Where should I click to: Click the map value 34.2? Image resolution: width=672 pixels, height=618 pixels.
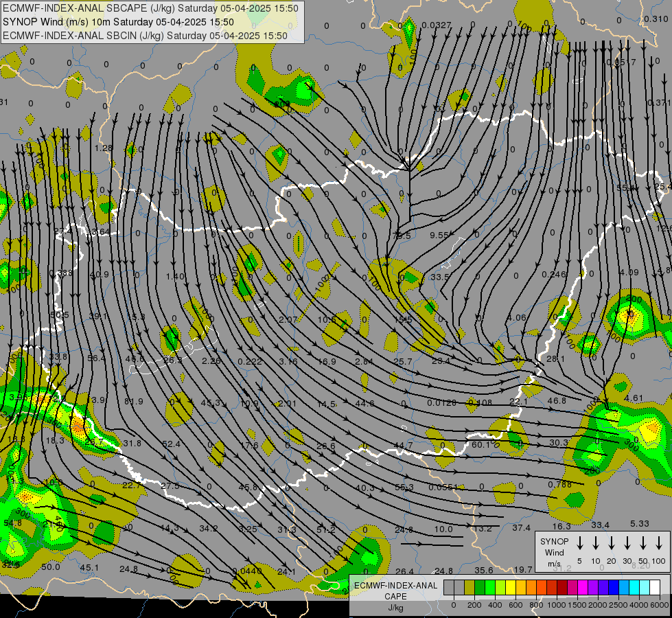tap(209, 528)
